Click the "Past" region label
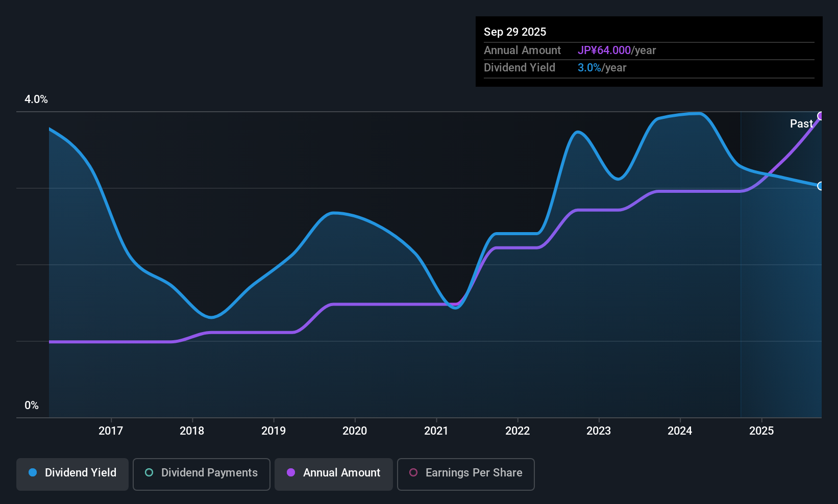 [801, 123]
